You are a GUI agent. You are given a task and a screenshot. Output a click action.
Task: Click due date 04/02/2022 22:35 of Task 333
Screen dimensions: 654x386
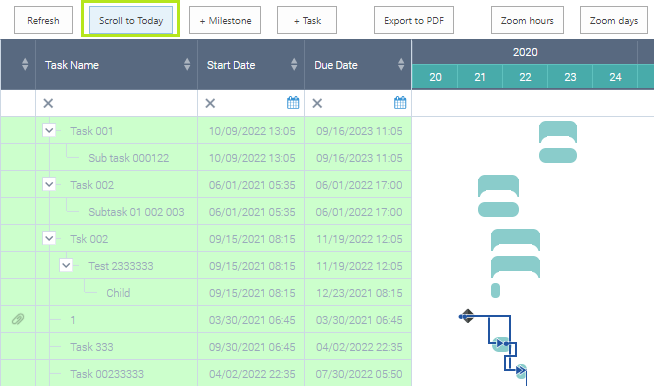pos(359,347)
